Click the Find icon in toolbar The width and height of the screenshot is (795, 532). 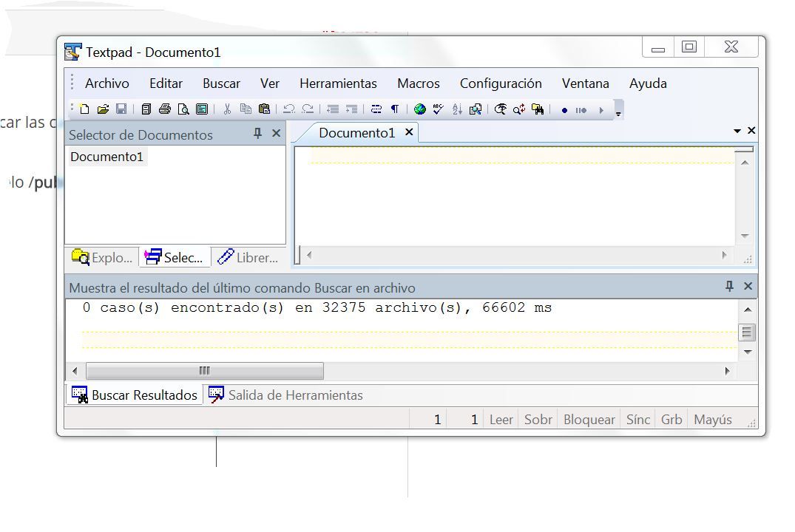[501, 109]
